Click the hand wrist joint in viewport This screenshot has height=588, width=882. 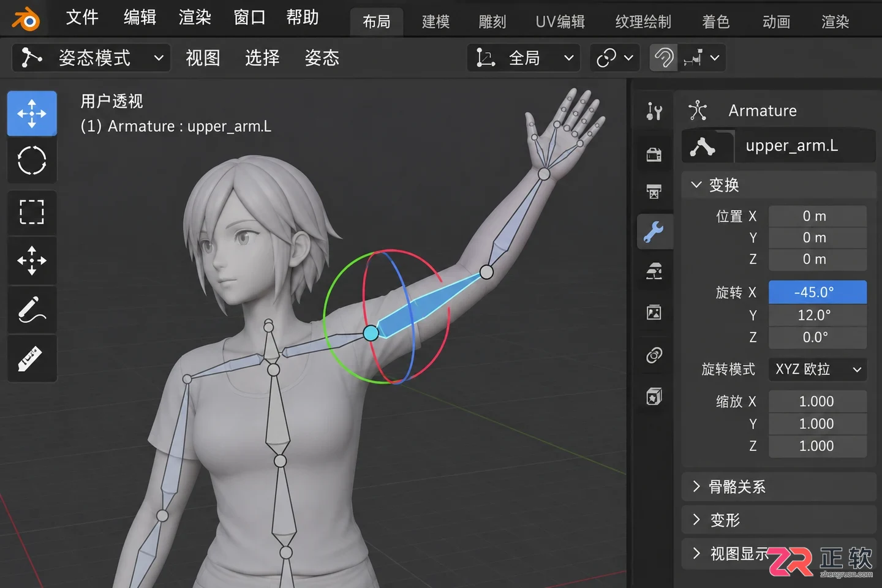[544, 174]
